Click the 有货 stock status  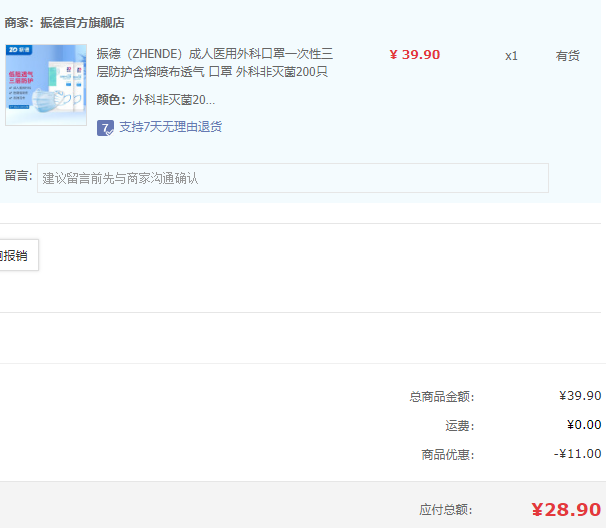pos(567,56)
